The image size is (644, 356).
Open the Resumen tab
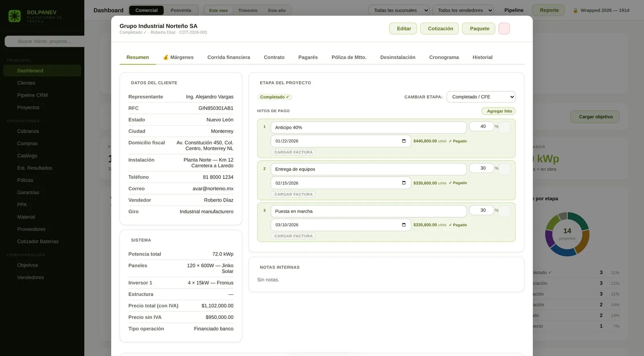pos(138,58)
